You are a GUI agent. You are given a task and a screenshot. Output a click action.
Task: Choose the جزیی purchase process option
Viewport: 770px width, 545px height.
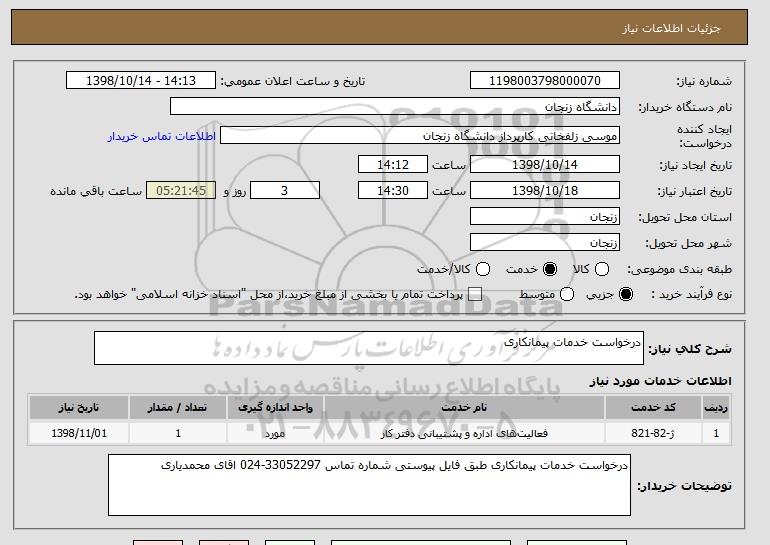coord(626,294)
